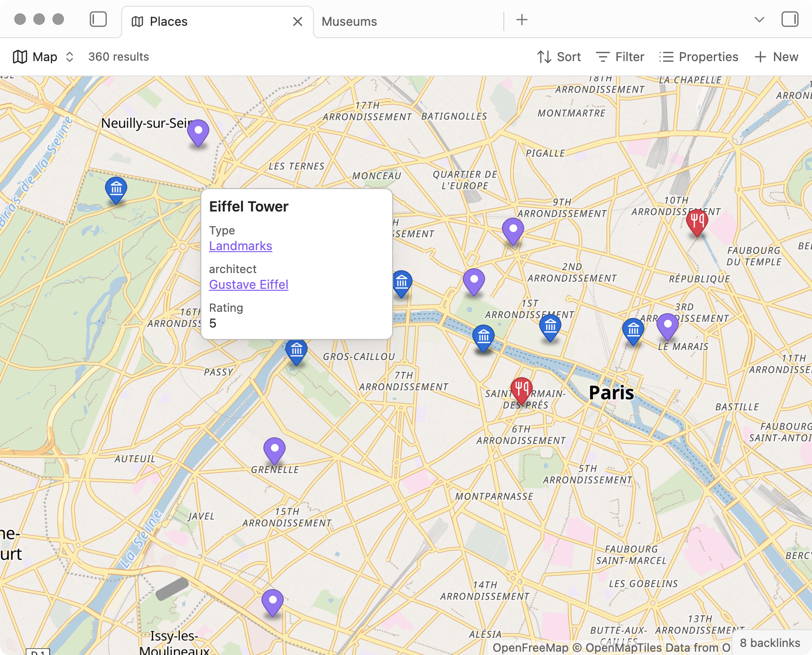Click the Filter icon in the toolbar
This screenshot has height=655, width=812.
[603, 56]
